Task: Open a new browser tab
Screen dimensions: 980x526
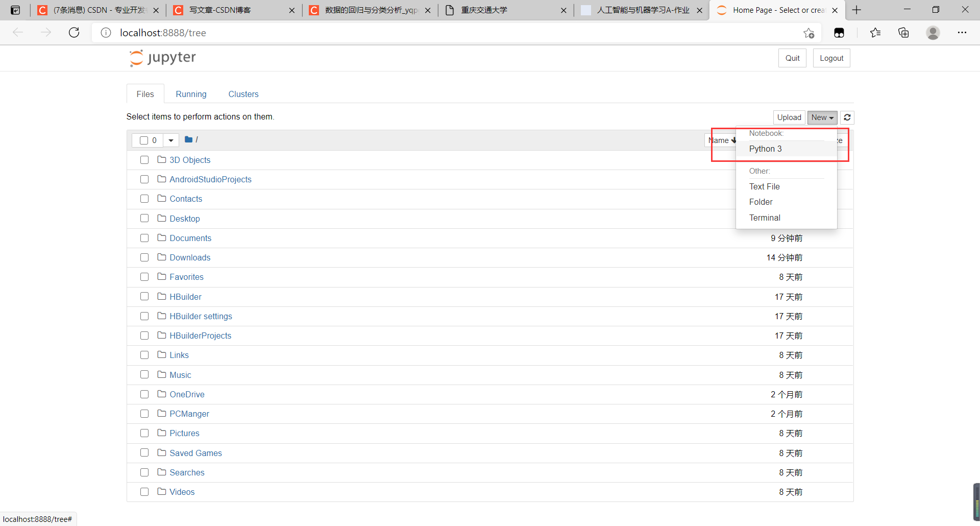Action: pyautogui.click(x=856, y=10)
